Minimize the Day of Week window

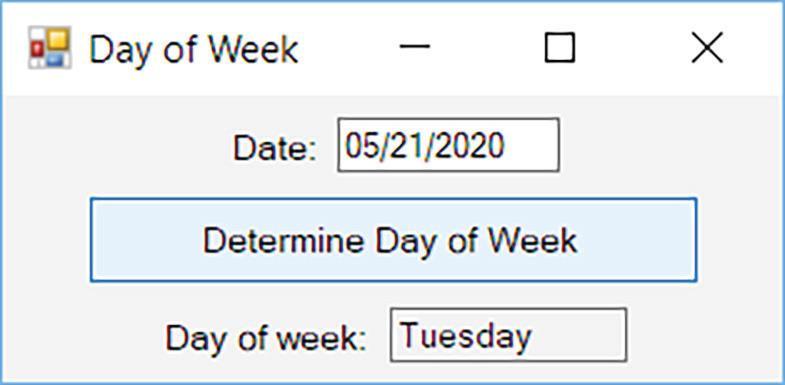click(x=415, y=48)
